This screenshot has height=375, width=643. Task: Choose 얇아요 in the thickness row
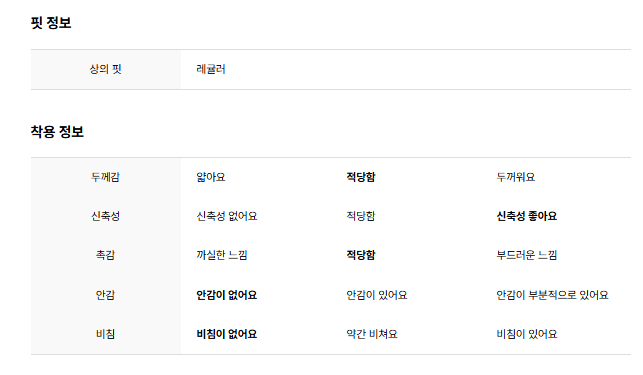point(211,177)
